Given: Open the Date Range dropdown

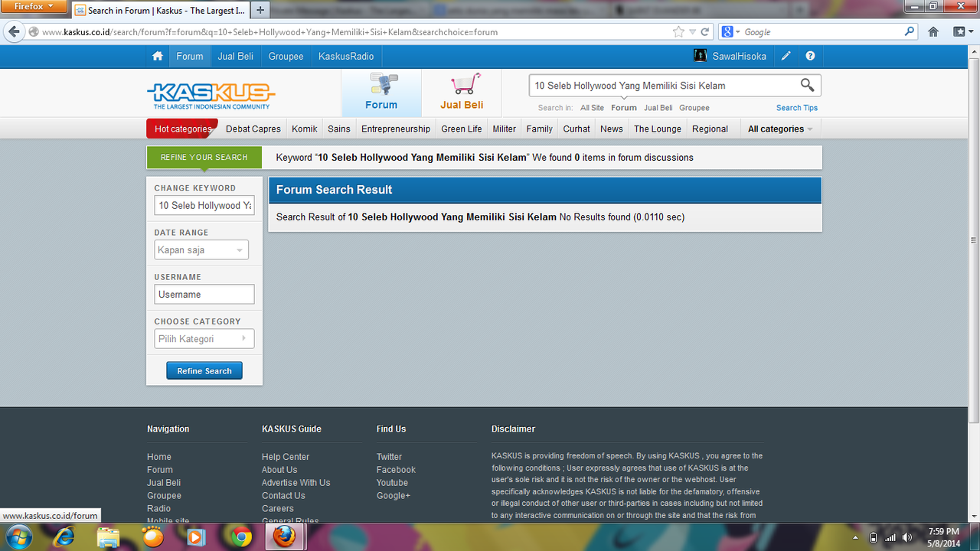Looking at the screenshot, I should click(x=201, y=250).
